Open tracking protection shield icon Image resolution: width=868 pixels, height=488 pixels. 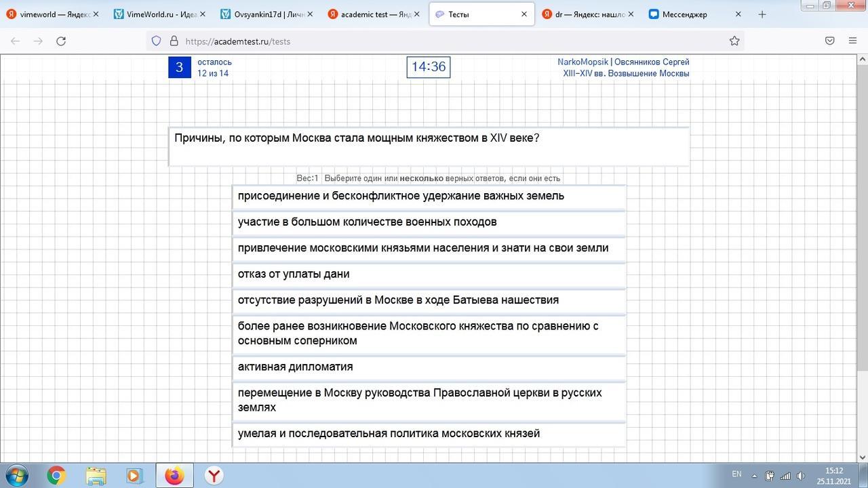pos(157,41)
